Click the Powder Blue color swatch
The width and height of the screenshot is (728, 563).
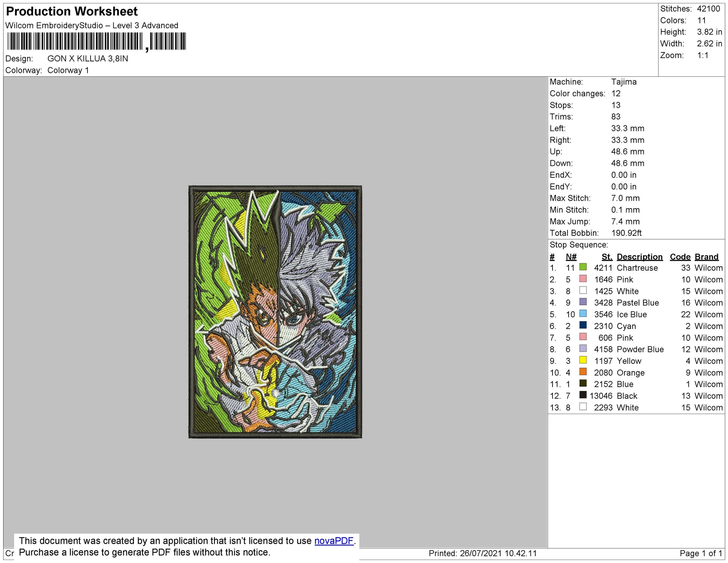click(583, 349)
